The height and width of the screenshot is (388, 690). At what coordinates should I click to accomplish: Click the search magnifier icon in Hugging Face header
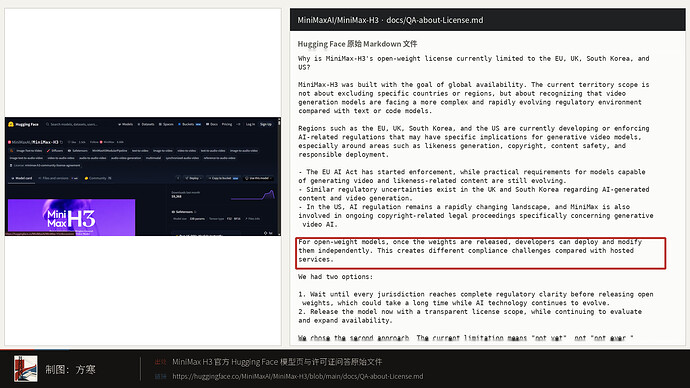[x=48, y=124]
